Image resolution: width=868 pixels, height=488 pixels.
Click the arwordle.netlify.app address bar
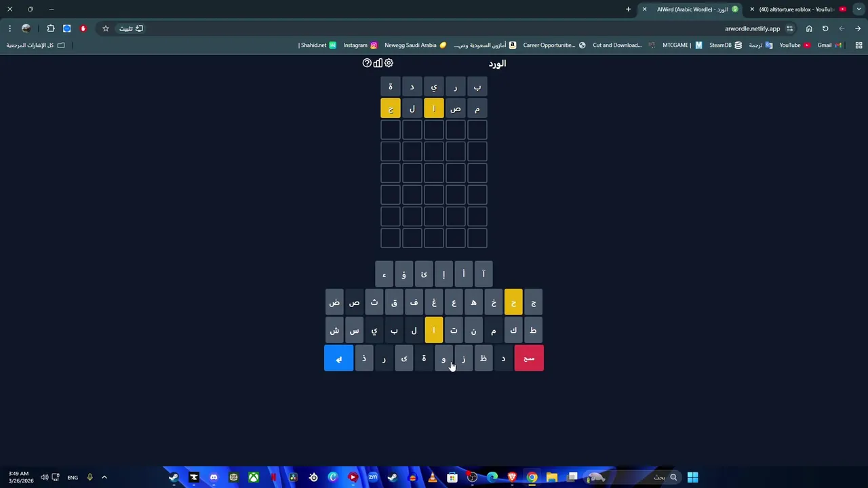(753, 28)
